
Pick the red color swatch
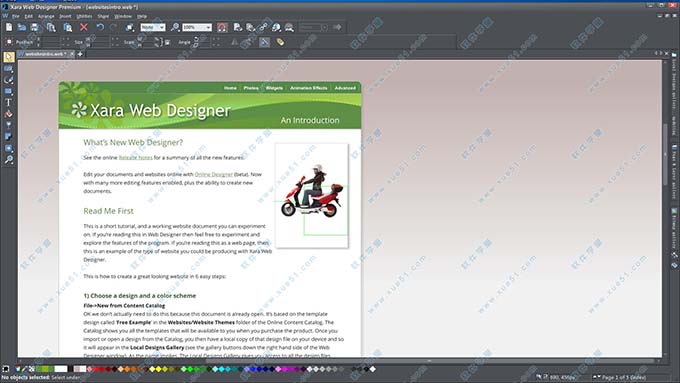96,369
